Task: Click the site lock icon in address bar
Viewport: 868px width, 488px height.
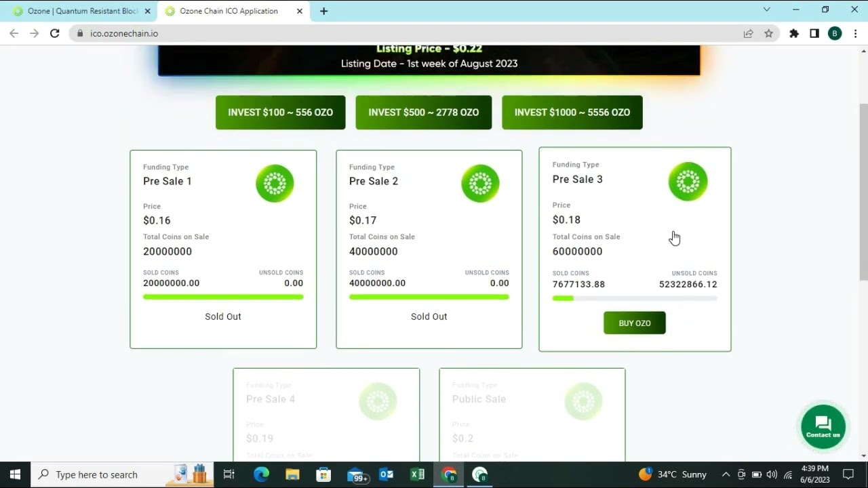Action: 81,33
